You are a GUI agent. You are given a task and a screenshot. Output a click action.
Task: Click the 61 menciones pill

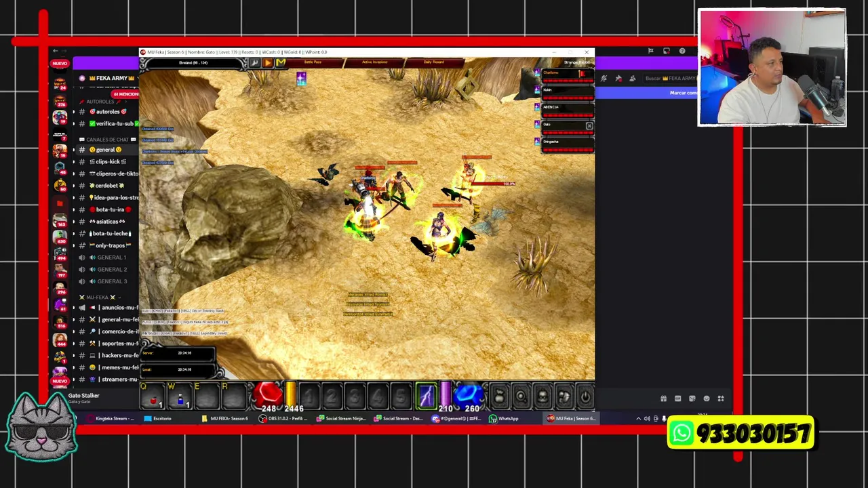pos(126,94)
